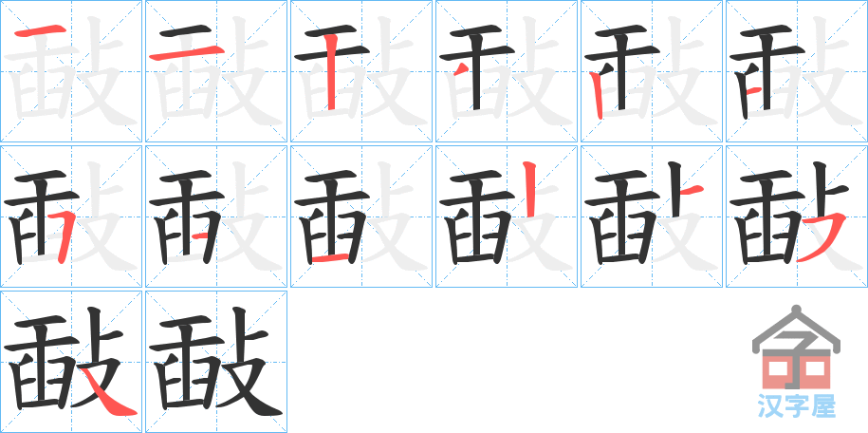
Task: Click the tenth stroke step thumbnail
Action: coord(507,216)
